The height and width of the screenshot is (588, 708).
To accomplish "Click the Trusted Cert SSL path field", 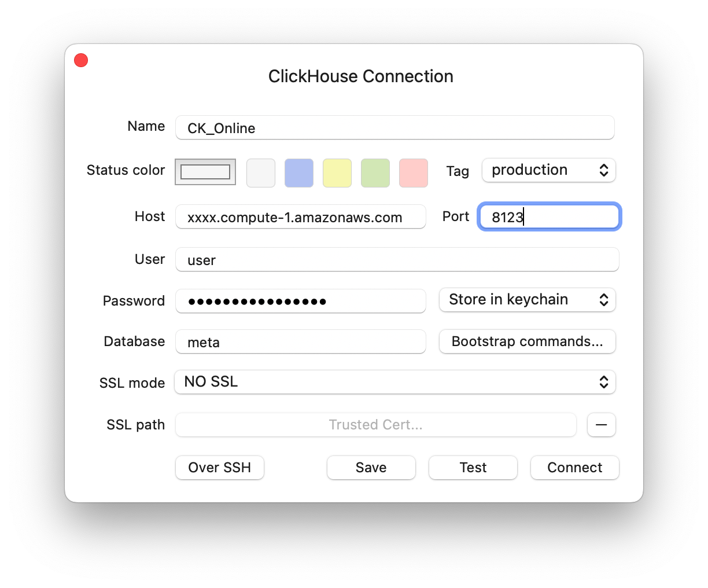I will click(375, 425).
